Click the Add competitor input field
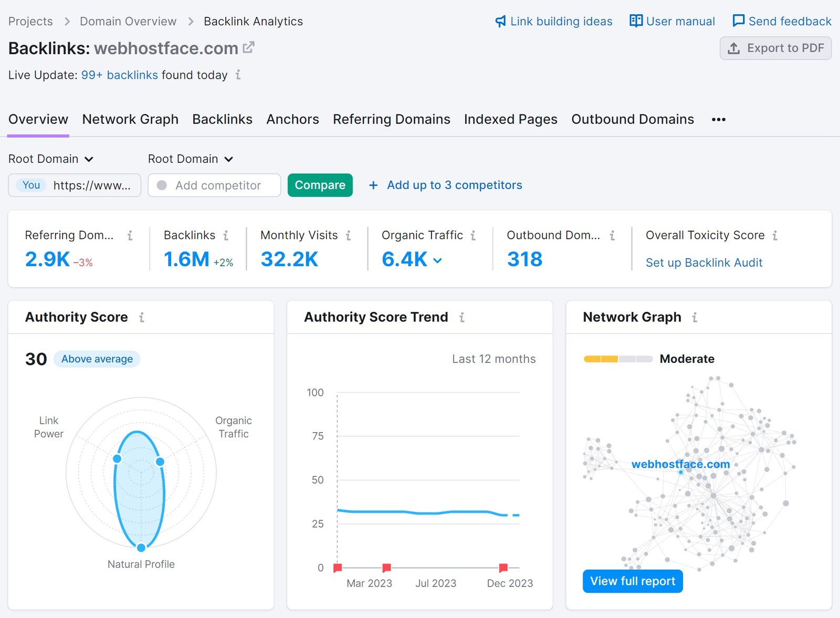Viewport: 840px width, 618px height. tap(214, 185)
